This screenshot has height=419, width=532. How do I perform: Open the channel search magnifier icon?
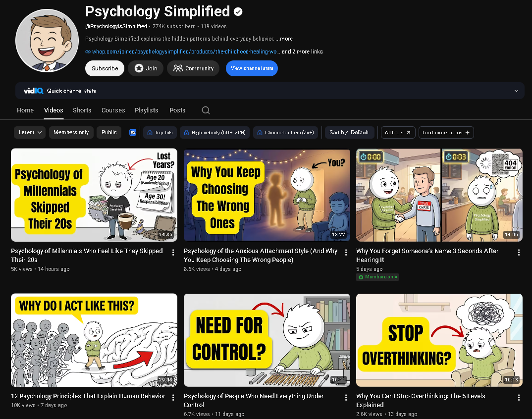(x=206, y=110)
